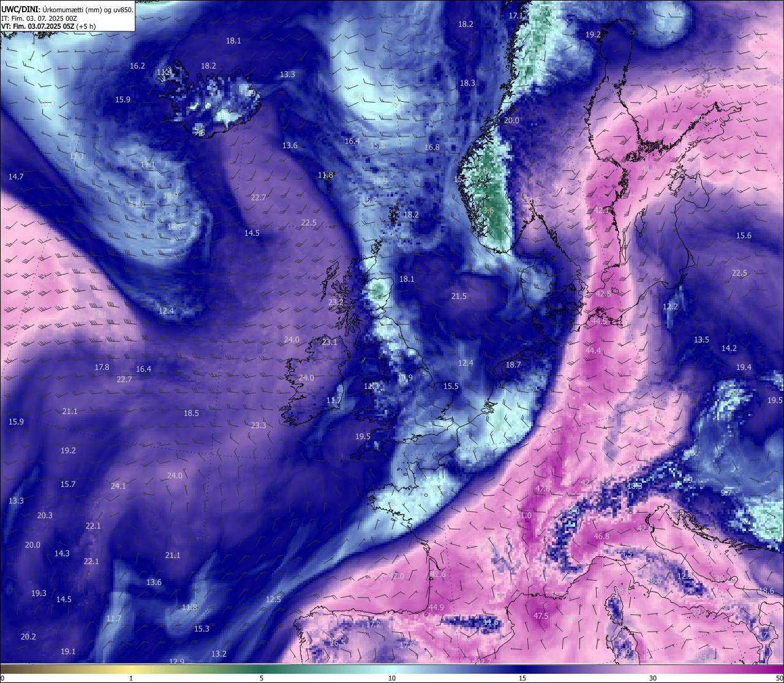The image size is (784, 683).
Task: Click the 14.3 value label
Action: pyautogui.click(x=62, y=553)
